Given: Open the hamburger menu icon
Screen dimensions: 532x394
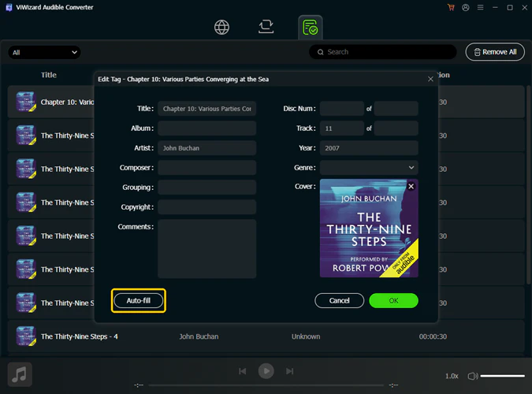Looking at the screenshot, I should (480, 7).
